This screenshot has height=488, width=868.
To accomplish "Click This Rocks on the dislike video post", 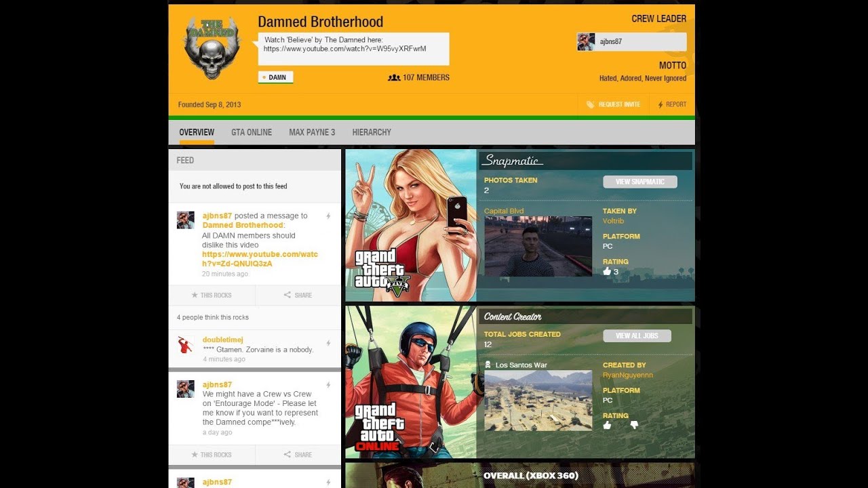I will [212, 296].
